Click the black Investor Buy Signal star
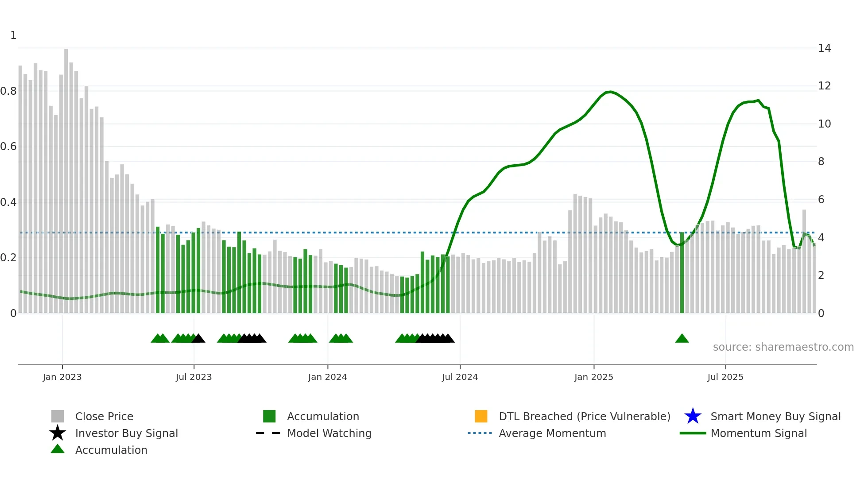Image resolution: width=868 pixels, height=488 pixels. click(58, 433)
